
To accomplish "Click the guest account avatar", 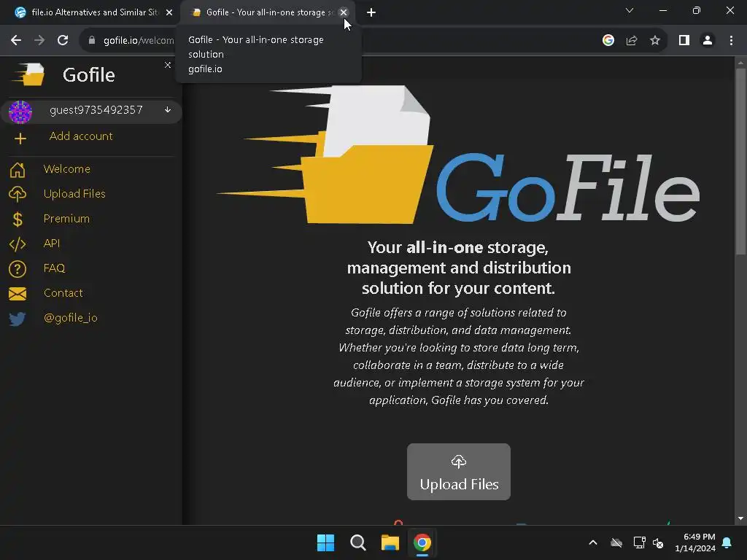I will point(20,112).
